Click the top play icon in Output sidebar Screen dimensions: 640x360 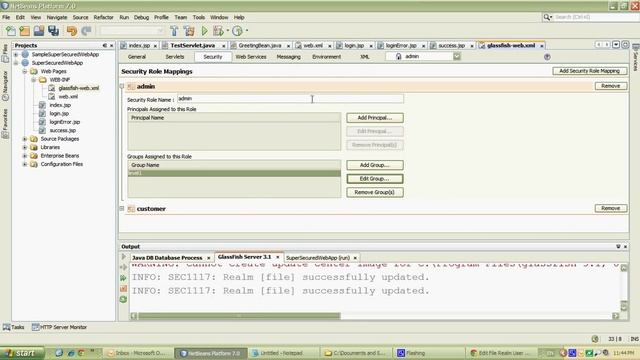click(x=124, y=257)
